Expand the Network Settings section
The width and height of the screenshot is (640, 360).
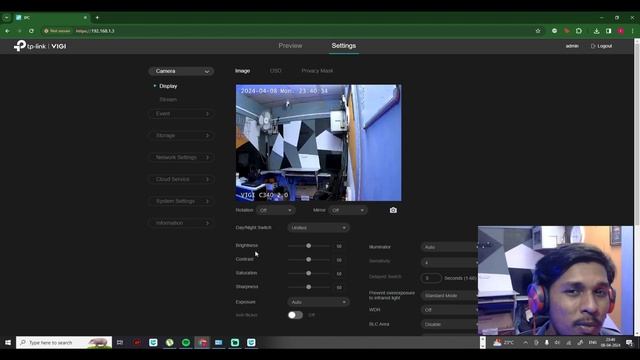[x=181, y=158]
